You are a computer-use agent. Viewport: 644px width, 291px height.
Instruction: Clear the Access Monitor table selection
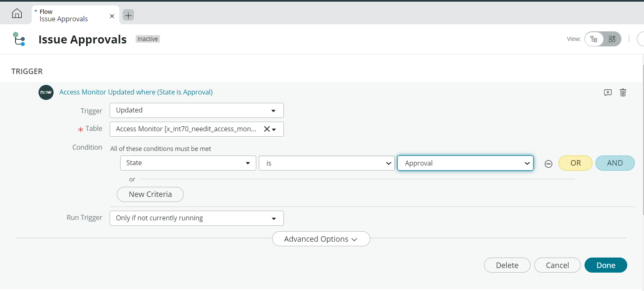point(267,129)
